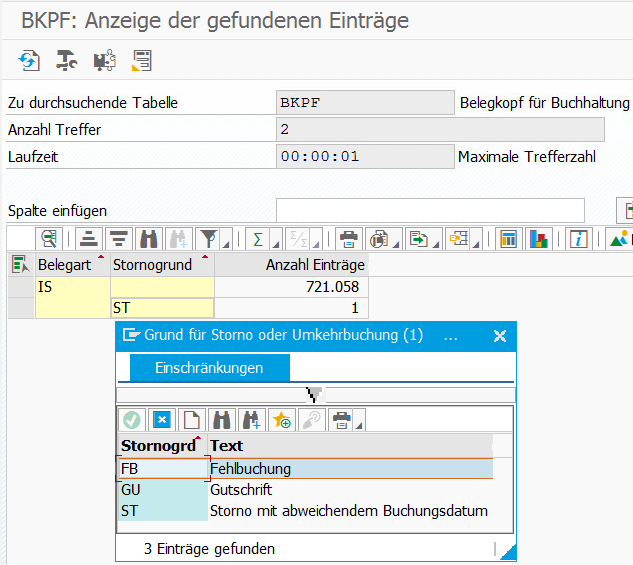This screenshot has width=633, height=565.
Task: Click the information 'i' icon in ALV toolbar
Action: [x=578, y=239]
